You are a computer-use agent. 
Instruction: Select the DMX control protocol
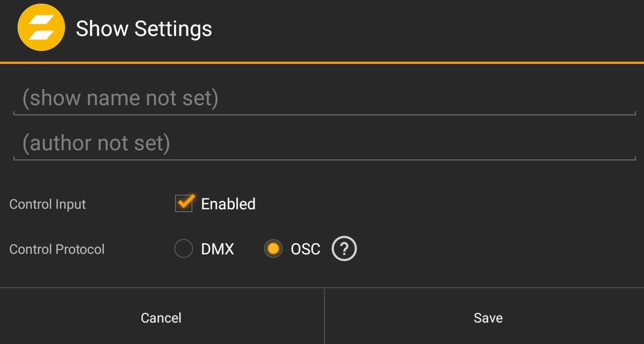(183, 248)
